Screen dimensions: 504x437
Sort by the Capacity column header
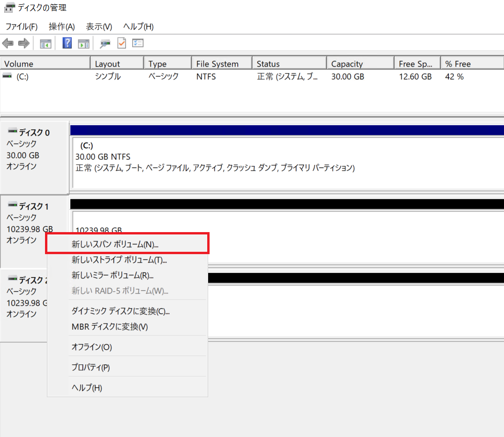361,63
